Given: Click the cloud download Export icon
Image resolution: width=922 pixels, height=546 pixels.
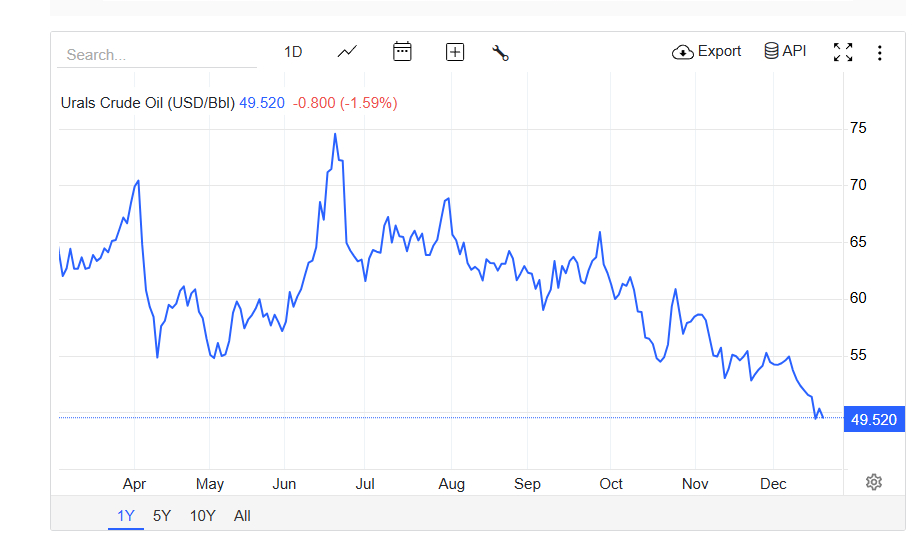Looking at the screenshot, I should pos(683,52).
